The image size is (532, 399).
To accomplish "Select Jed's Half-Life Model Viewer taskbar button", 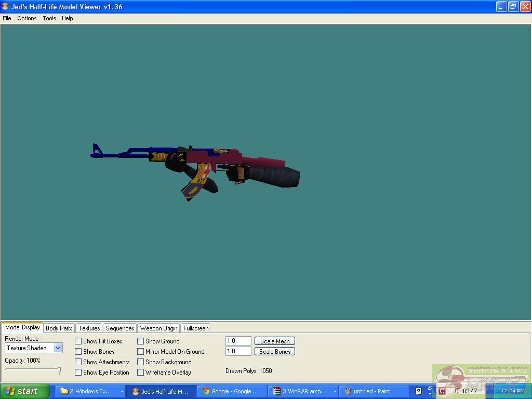I will pyautogui.click(x=161, y=392).
